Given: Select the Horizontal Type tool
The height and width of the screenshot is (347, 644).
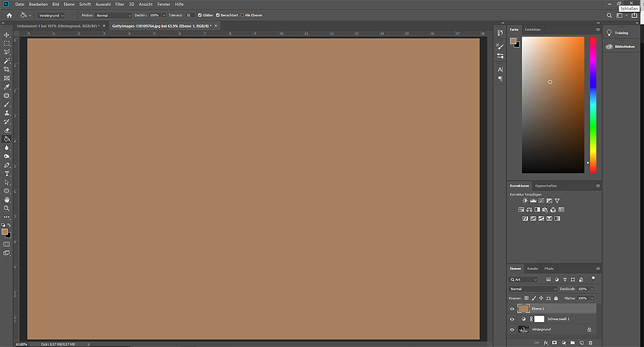Looking at the screenshot, I should (x=7, y=174).
